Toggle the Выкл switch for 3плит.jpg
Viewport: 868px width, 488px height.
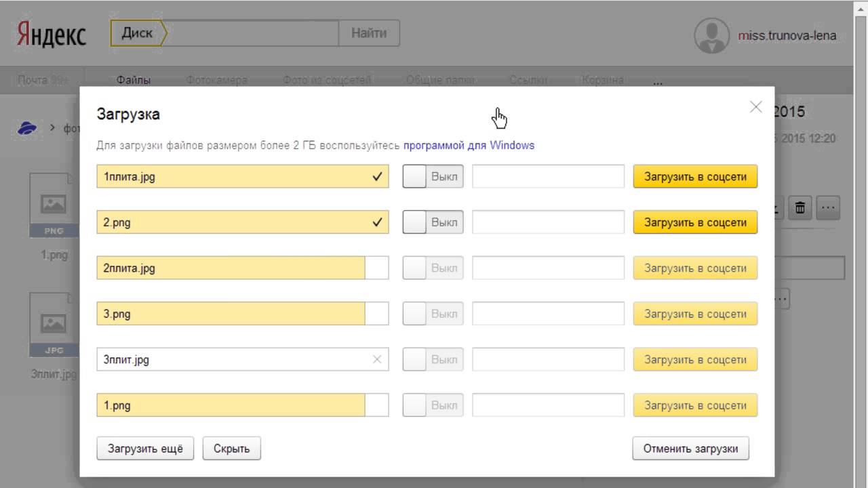(433, 360)
